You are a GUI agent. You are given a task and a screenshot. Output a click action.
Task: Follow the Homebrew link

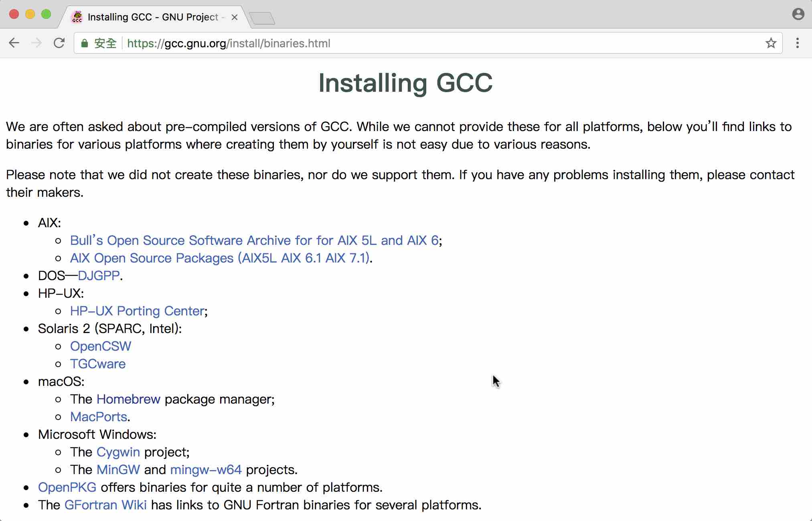(128, 399)
